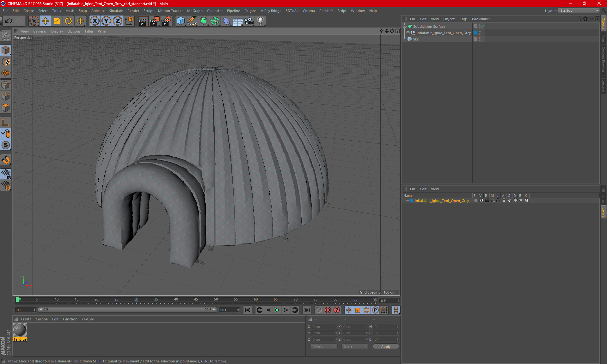Click timeline frame 45 marker
The image size is (607, 364).
click(196, 300)
